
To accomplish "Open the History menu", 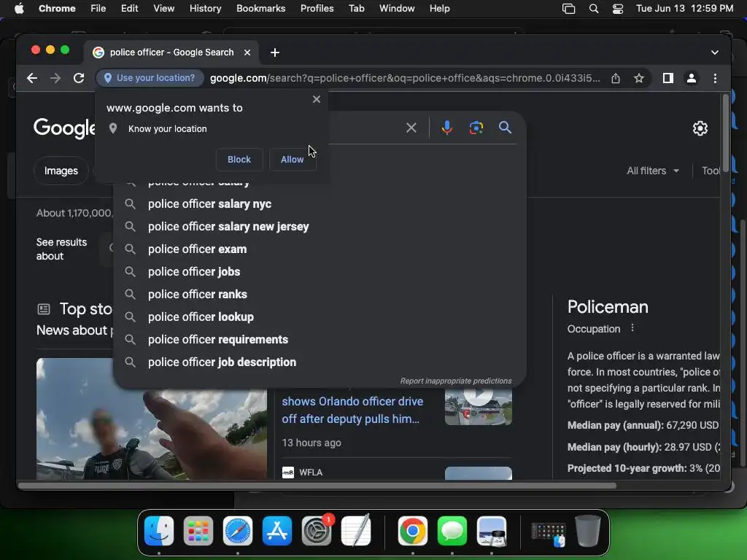I will tap(205, 9).
